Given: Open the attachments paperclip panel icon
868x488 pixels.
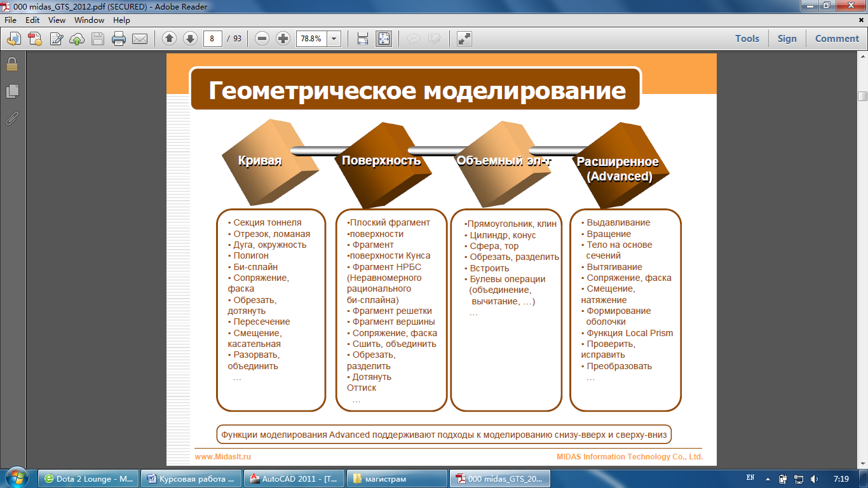Looking at the screenshot, I should coord(12,118).
